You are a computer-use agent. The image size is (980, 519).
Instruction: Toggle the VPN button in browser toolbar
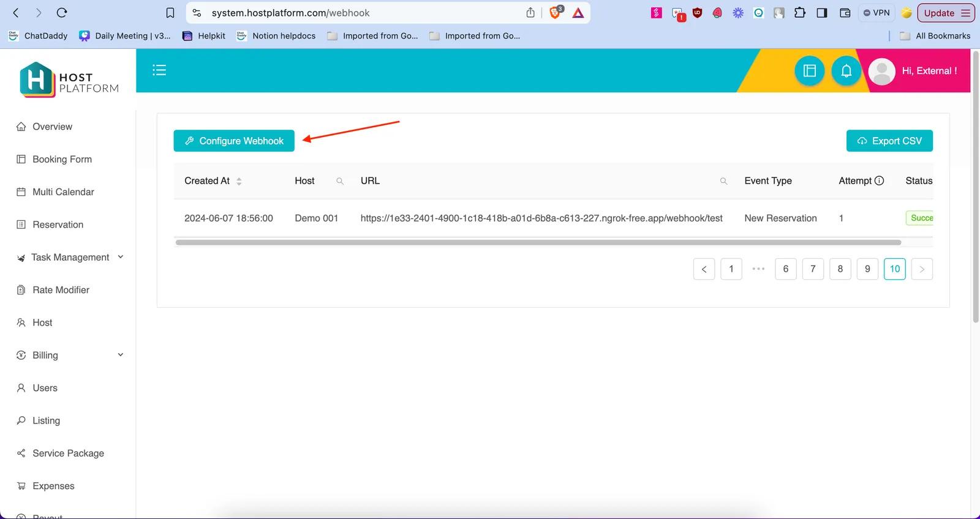point(876,13)
